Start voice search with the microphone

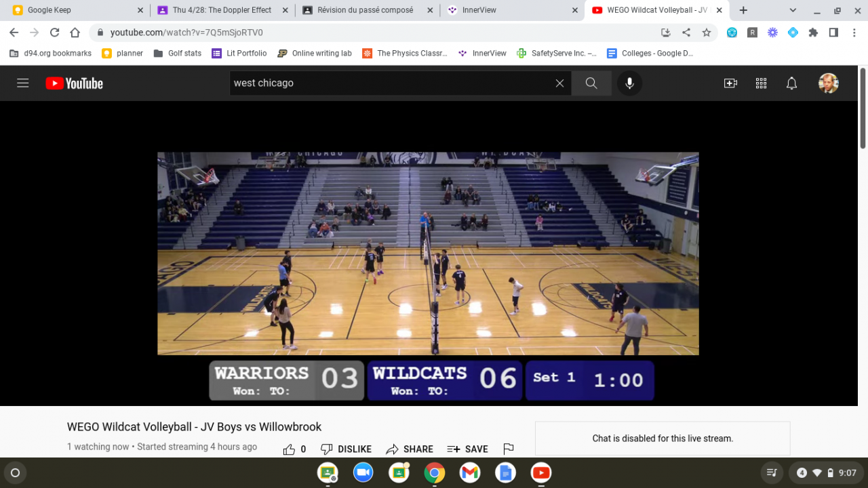click(x=629, y=83)
